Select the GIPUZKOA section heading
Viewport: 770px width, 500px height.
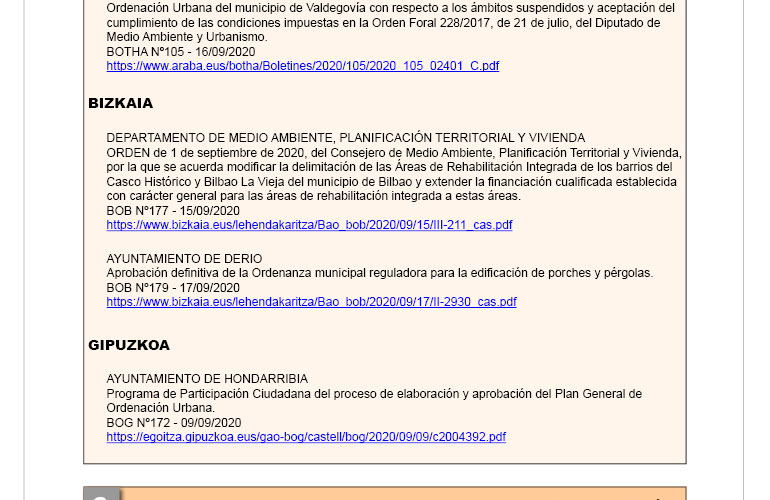pyautogui.click(x=129, y=345)
